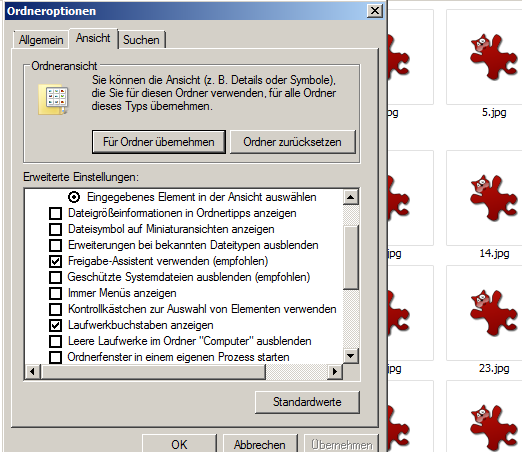Confirm with the OK button
Screen dimensions: 522x452
(179, 444)
